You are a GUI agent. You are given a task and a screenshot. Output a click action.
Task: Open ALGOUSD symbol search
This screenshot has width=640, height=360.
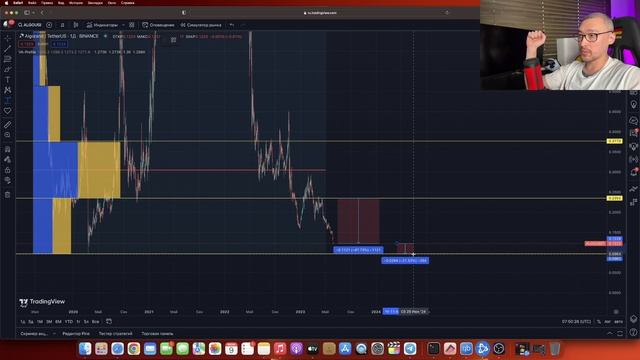click(30, 25)
